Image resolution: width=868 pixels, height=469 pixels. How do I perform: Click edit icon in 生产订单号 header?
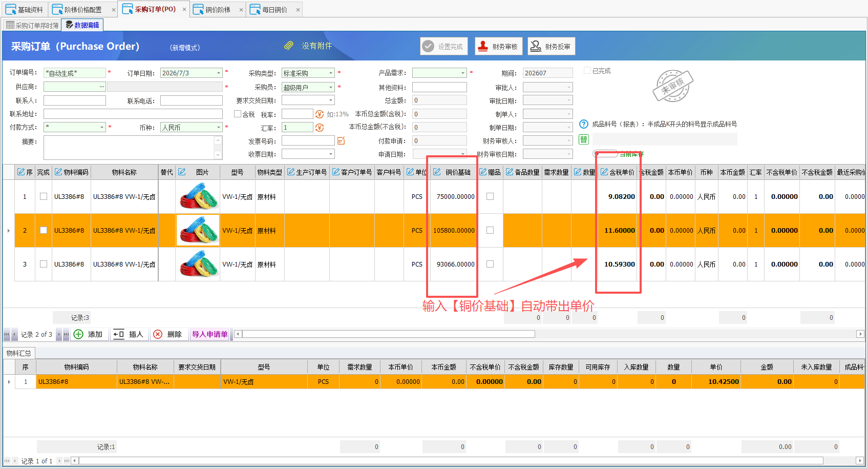pos(291,172)
